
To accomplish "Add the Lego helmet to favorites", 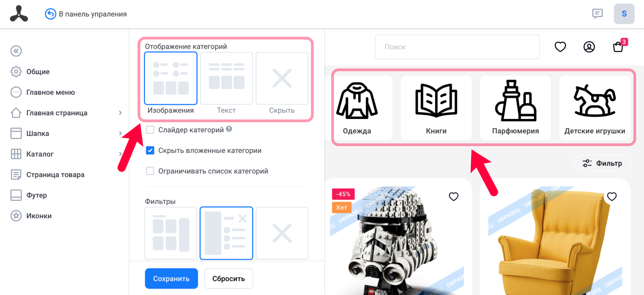I will pos(454,197).
